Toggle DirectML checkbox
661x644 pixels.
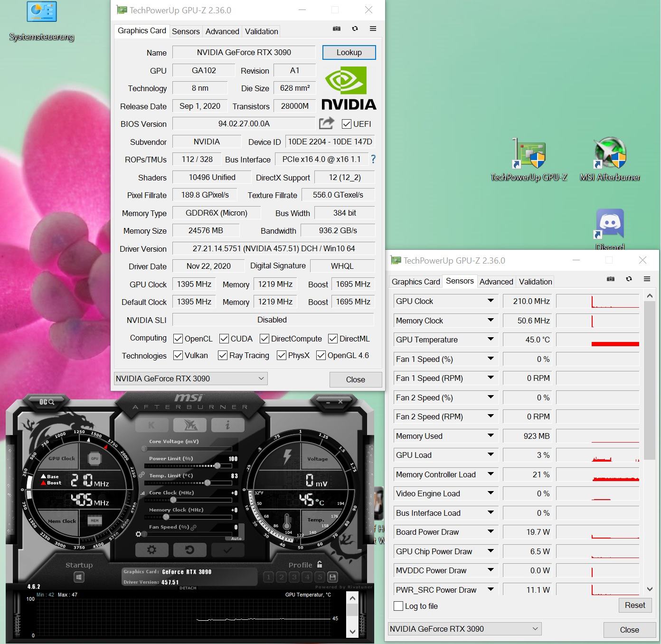click(x=333, y=339)
